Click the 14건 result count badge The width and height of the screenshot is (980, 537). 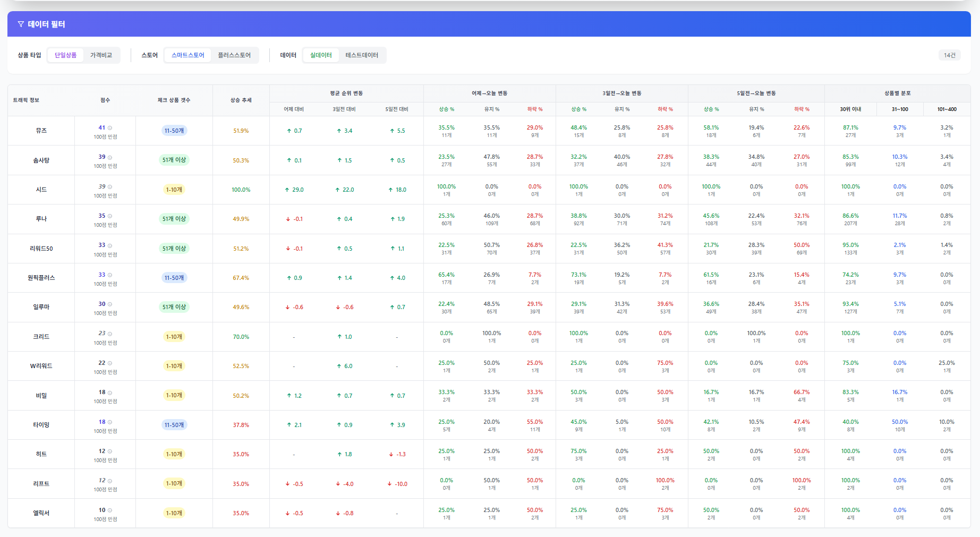click(x=950, y=55)
